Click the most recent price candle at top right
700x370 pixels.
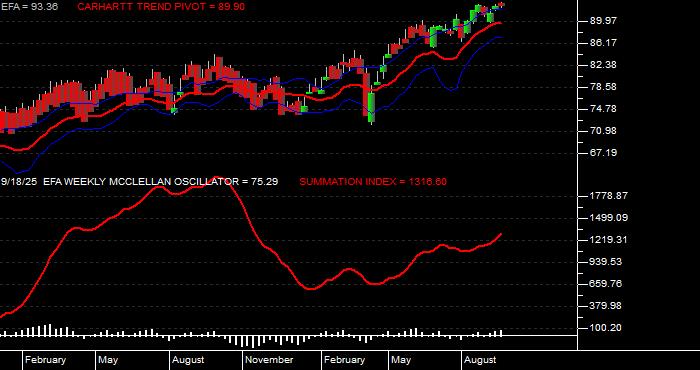[x=501, y=4]
